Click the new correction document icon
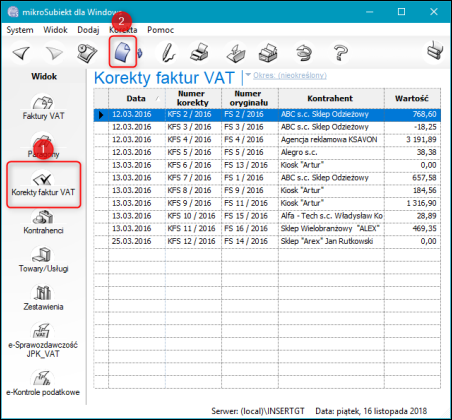Viewport: 452px width, 420px height. point(122,52)
